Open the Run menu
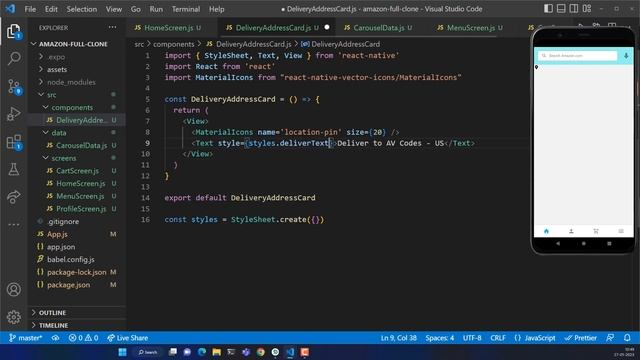 click(156, 9)
